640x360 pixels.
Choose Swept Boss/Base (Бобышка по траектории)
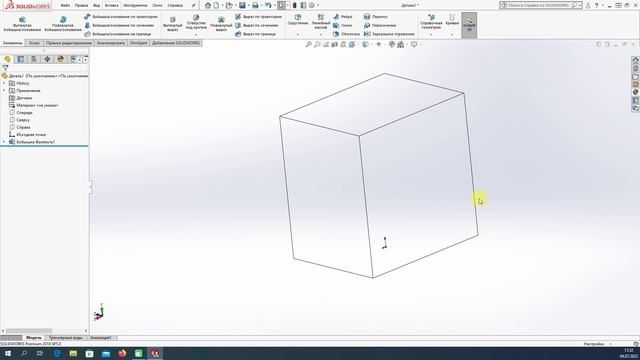tap(121, 17)
